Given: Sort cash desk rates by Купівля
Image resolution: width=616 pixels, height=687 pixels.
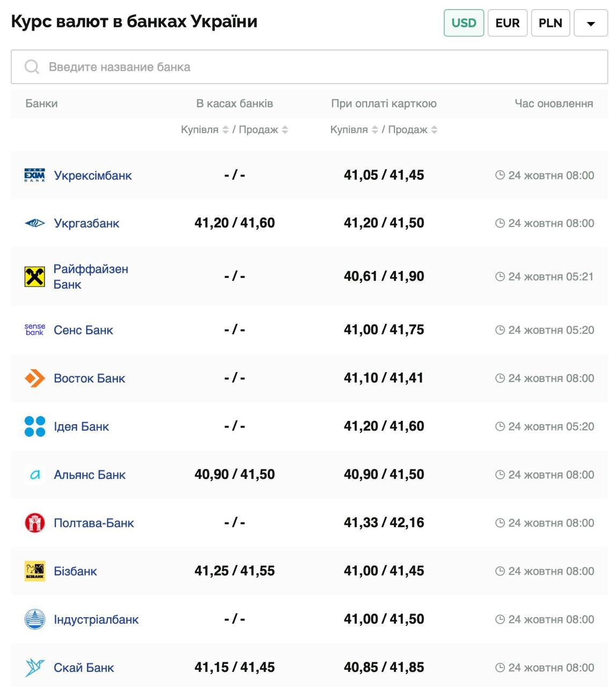Looking at the screenshot, I should pyautogui.click(x=225, y=130).
